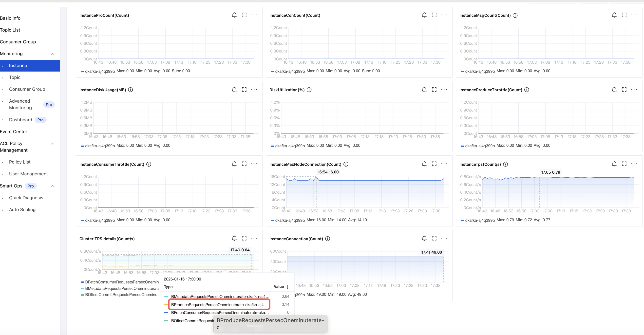Click alarm bell icon on InstanceProCount chart
This screenshot has height=335, width=644.
[234, 15]
